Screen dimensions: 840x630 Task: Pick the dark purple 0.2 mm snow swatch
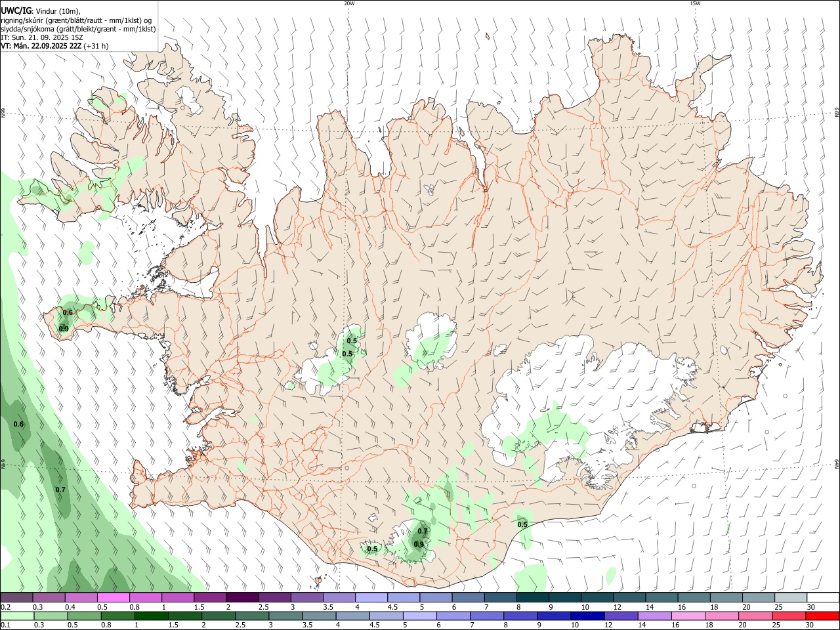click(x=17, y=597)
